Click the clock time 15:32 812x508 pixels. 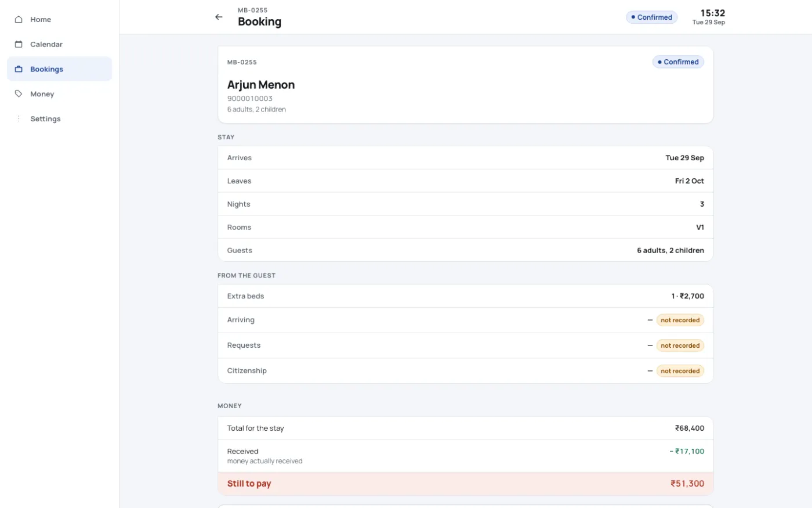click(x=713, y=13)
